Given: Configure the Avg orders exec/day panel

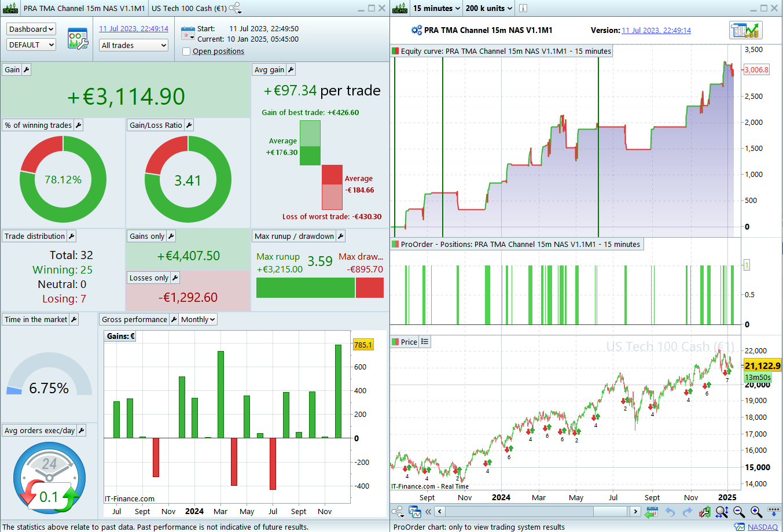Looking at the screenshot, I should coord(81,430).
